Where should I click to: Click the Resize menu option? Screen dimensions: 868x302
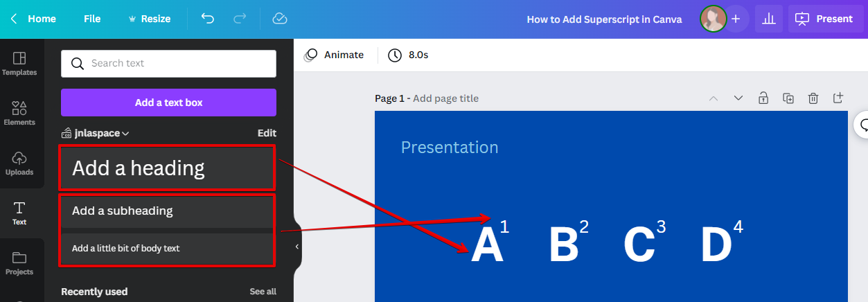[149, 19]
